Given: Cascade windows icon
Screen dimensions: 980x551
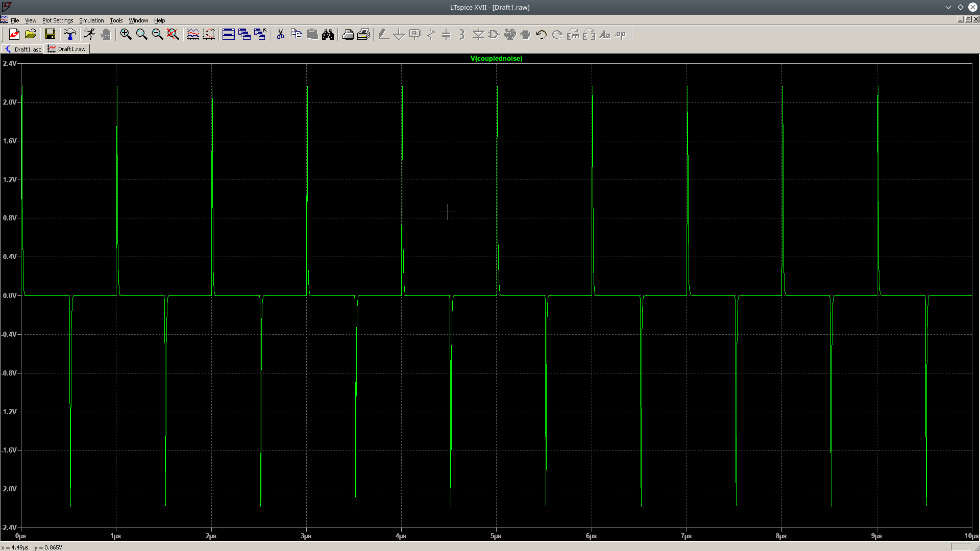Looking at the screenshot, I should 244,34.
